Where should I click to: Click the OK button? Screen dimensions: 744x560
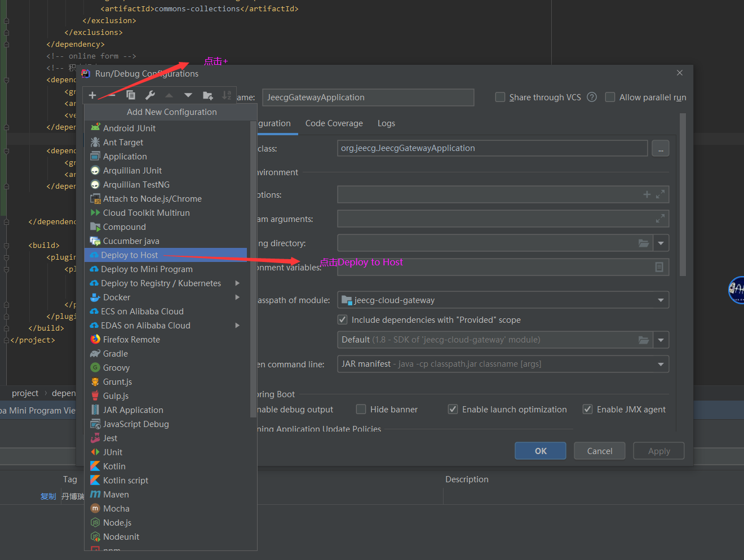[x=541, y=451]
